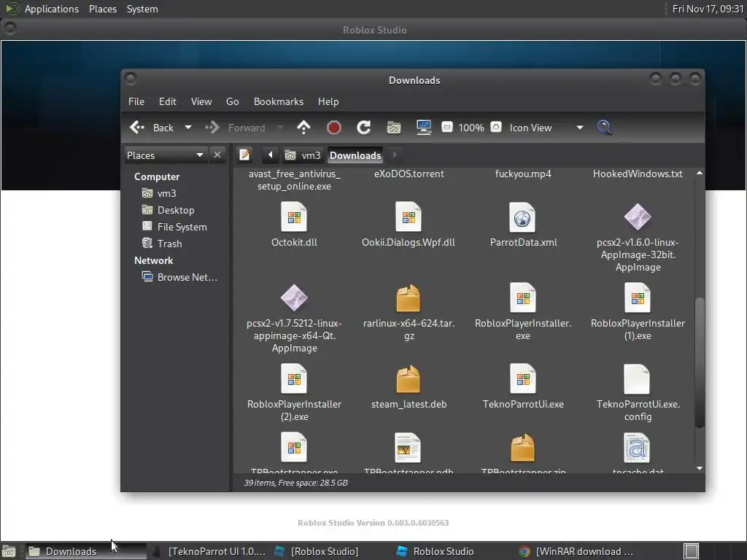
Task: Go to parent folder with Up arrow
Action: coord(303,127)
